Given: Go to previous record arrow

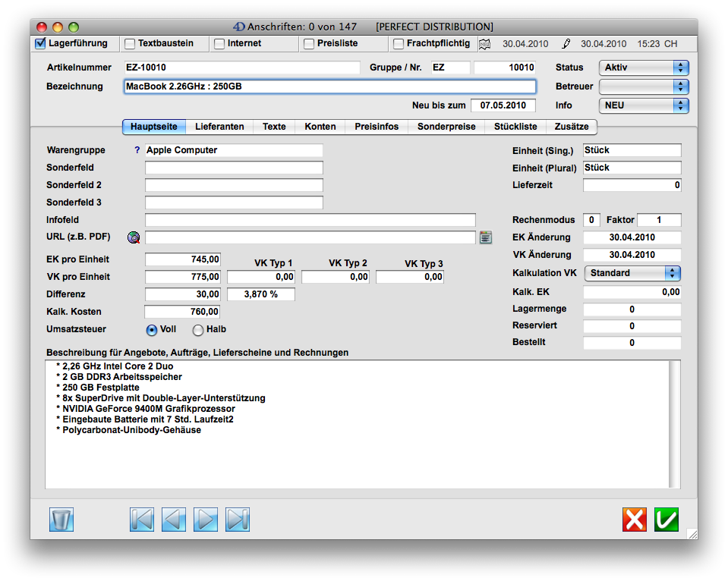Looking at the screenshot, I should pyautogui.click(x=174, y=520).
